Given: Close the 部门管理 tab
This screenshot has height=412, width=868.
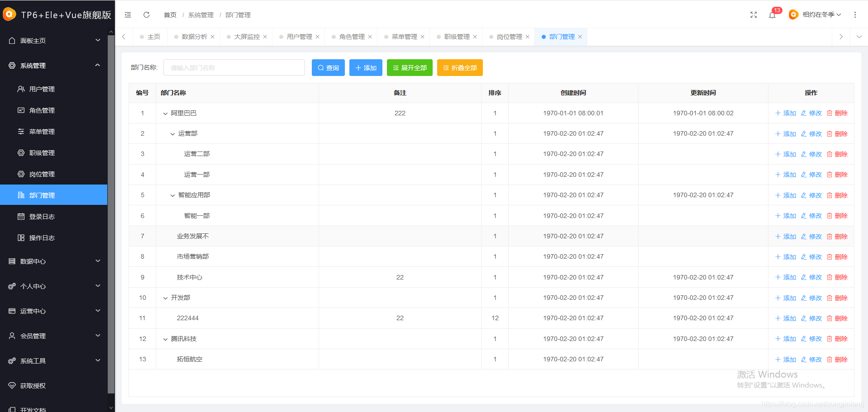Looking at the screenshot, I should click(x=580, y=37).
